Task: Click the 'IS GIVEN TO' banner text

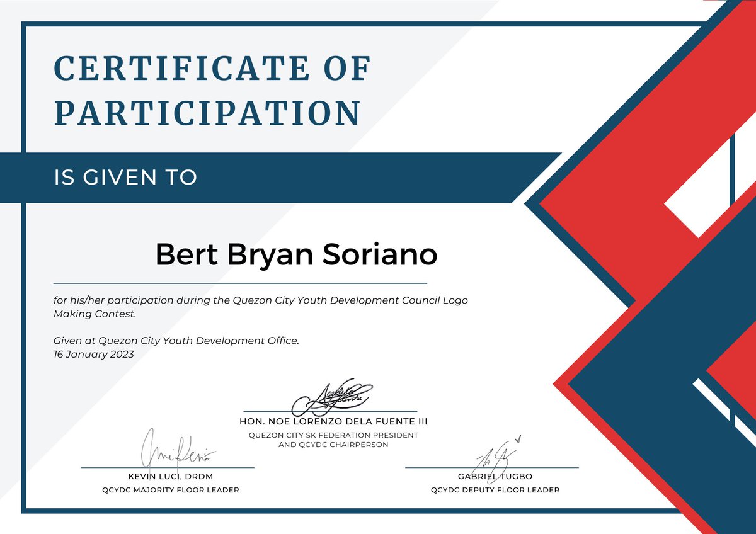Action: (125, 178)
